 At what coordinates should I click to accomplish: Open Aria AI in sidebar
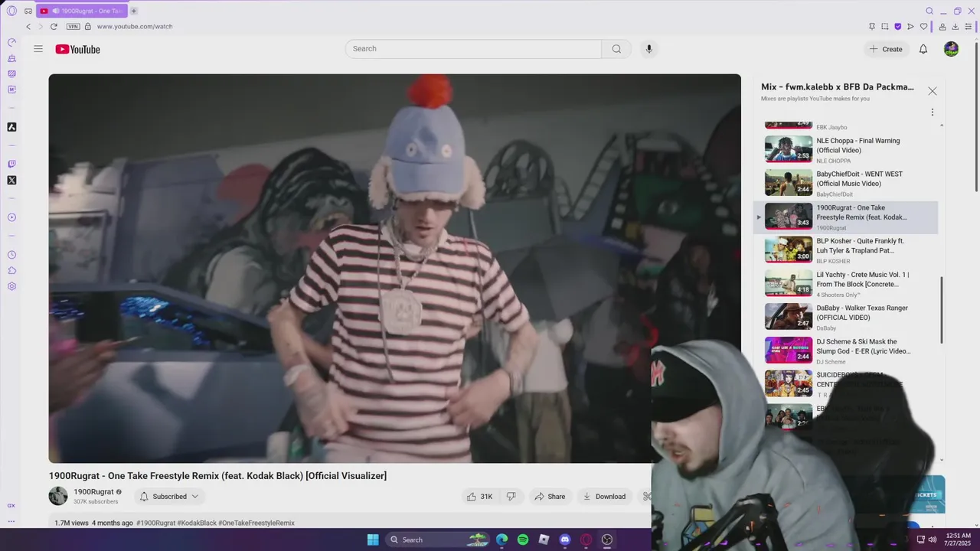click(x=11, y=127)
